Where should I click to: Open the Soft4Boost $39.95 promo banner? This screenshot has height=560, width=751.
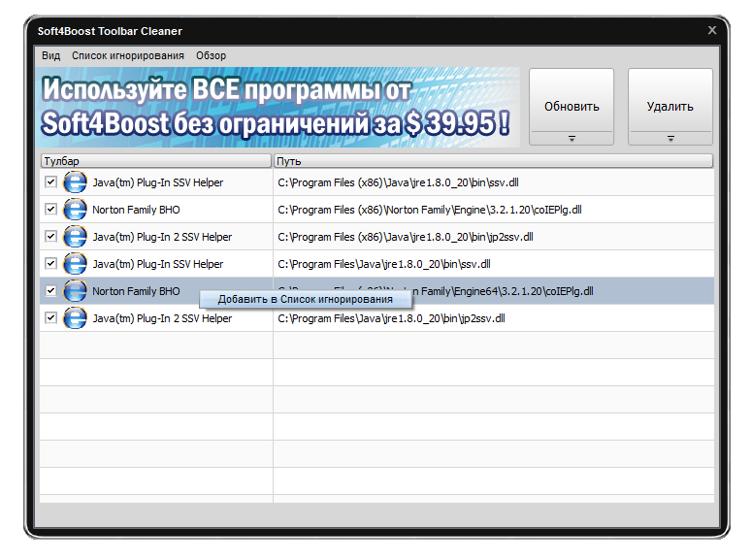(x=278, y=108)
